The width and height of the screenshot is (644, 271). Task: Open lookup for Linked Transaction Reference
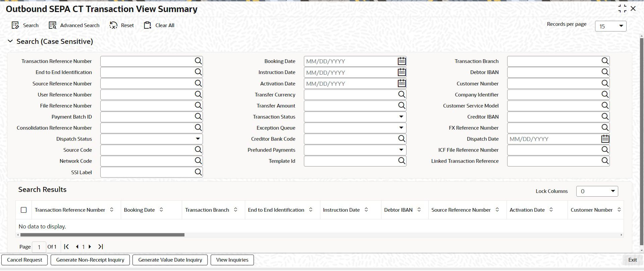[x=605, y=161]
